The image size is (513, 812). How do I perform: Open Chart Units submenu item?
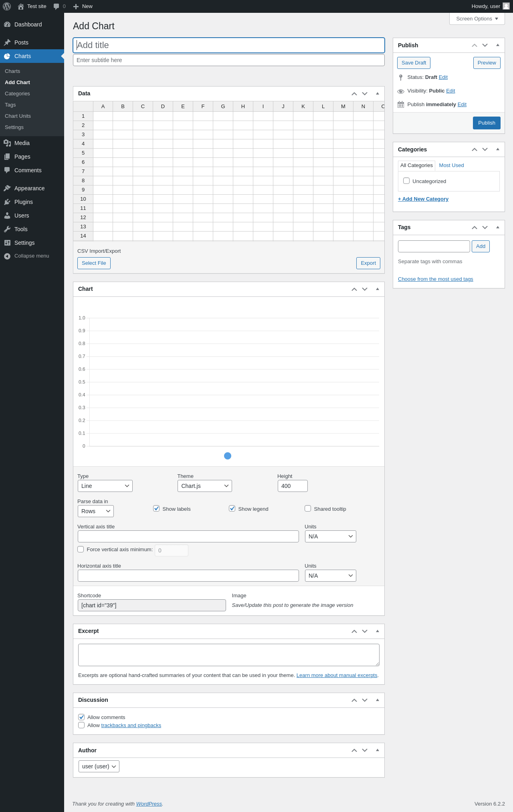pyautogui.click(x=18, y=116)
